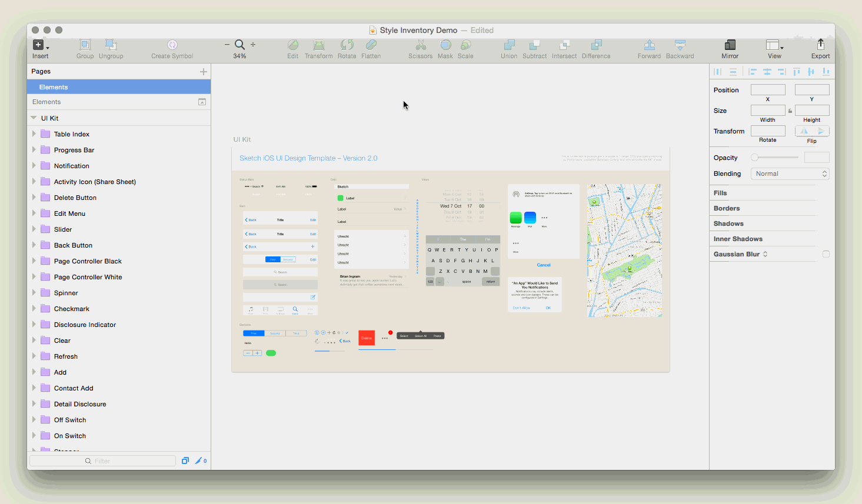This screenshot has height=504, width=862.
Task: Click the layer Filter search field
Action: [103, 461]
